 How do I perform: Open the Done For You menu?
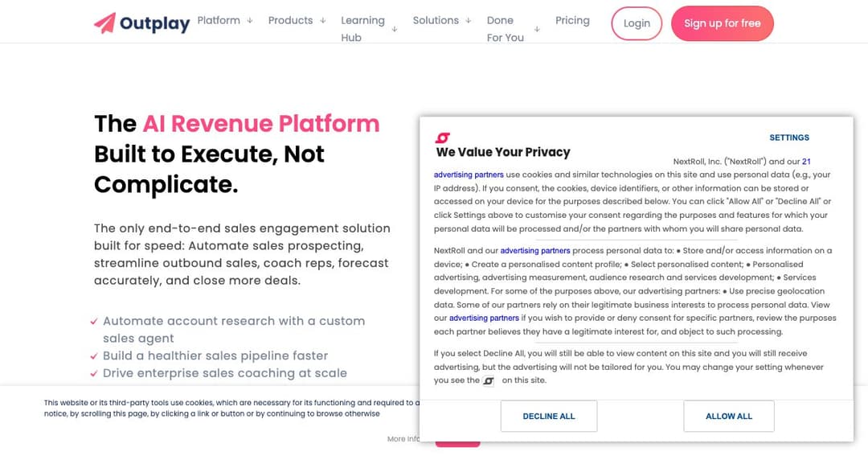[505, 29]
